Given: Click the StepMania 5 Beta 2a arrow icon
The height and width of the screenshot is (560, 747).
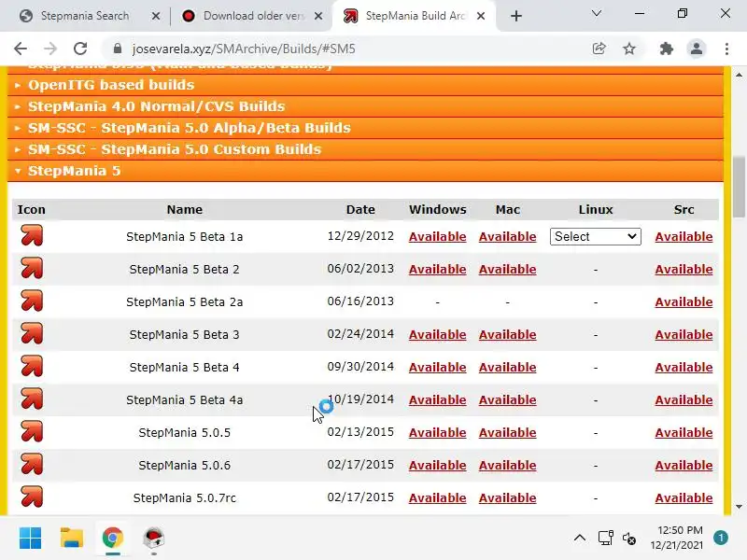Looking at the screenshot, I should click(x=32, y=301).
